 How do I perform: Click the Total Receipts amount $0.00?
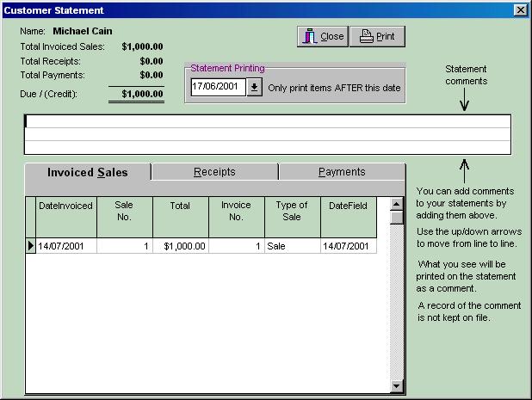pos(152,61)
